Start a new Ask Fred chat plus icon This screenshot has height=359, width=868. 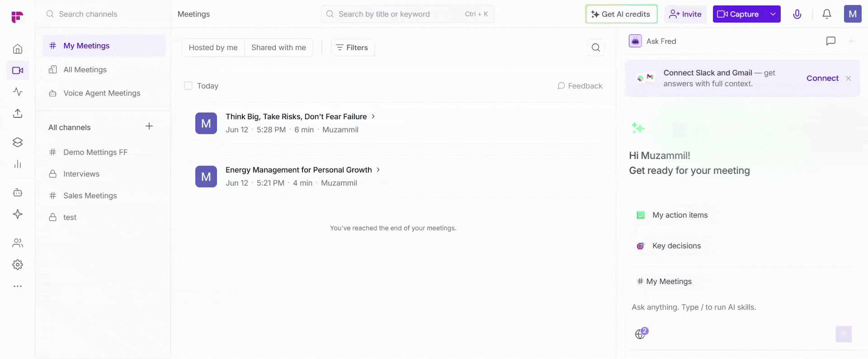coord(851,41)
